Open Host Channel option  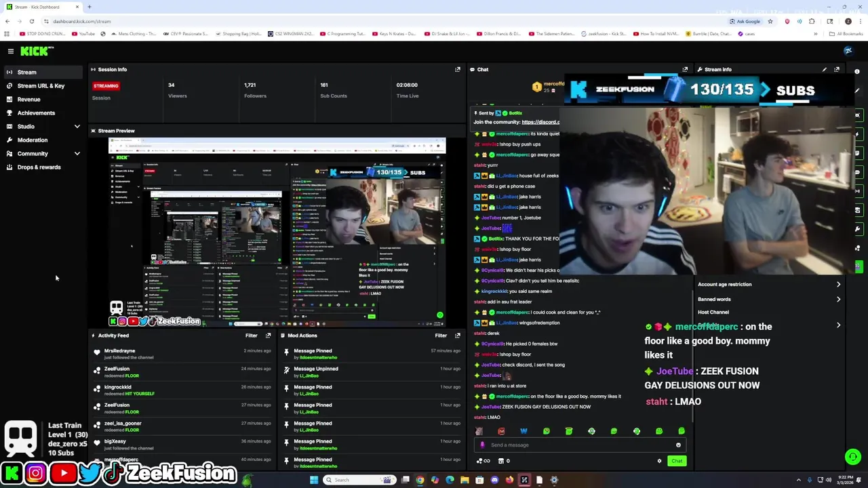pyautogui.click(x=713, y=312)
